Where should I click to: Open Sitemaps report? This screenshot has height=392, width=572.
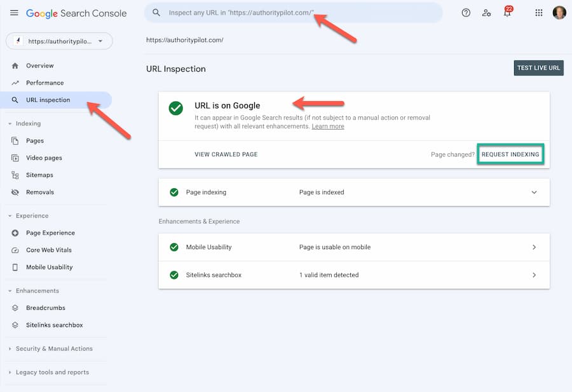pos(39,175)
